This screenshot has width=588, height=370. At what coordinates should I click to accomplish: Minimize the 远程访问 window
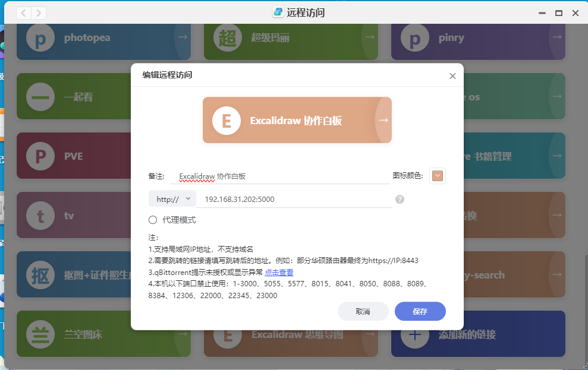coord(542,13)
